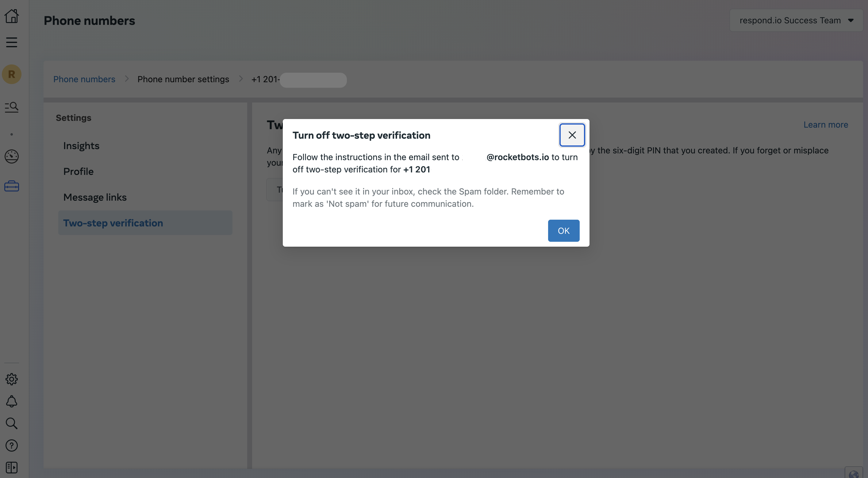Screen dimensions: 868x478
Task: Click the R account avatar
Action: pyautogui.click(x=12, y=74)
